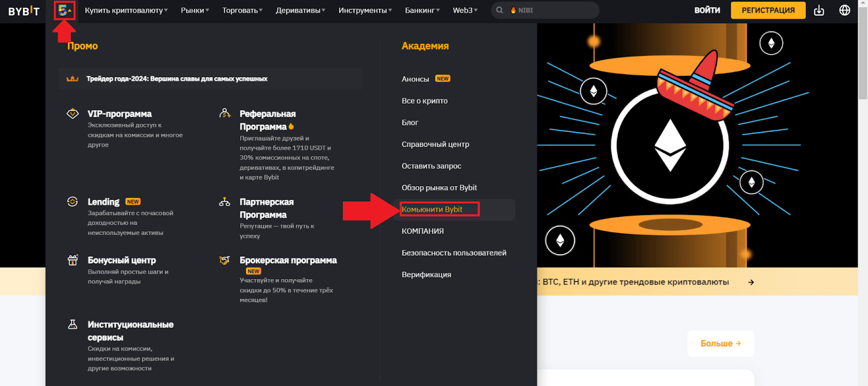868x386 pixels.
Task: Click the Партнерская Программа icon
Action: pos(225,201)
